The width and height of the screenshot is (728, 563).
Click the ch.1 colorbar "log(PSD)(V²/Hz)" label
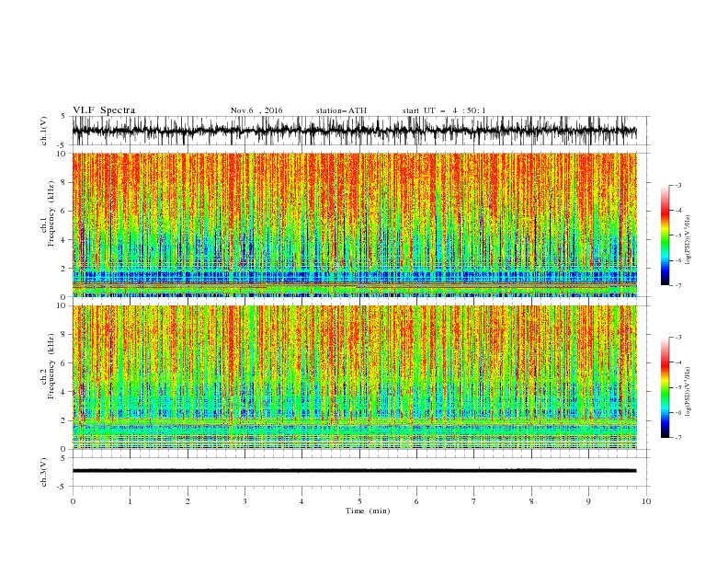coord(688,240)
